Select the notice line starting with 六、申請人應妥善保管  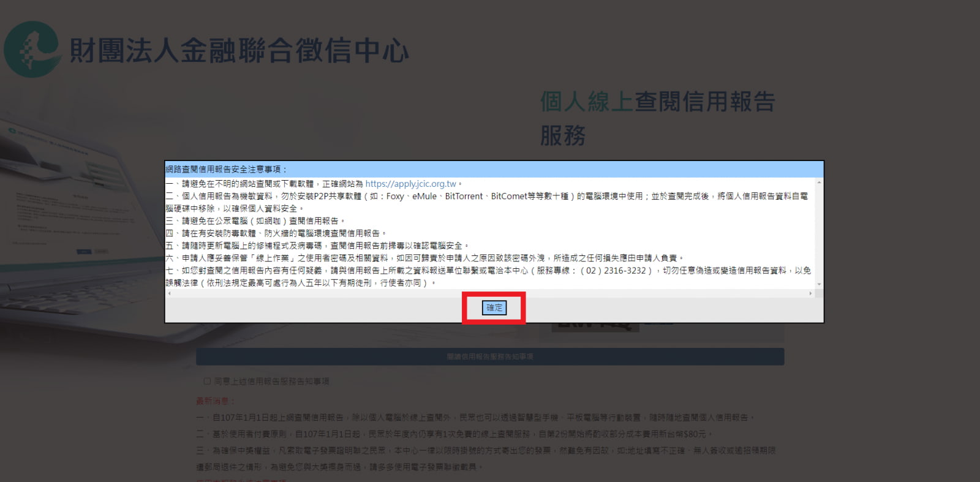click(425, 258)
